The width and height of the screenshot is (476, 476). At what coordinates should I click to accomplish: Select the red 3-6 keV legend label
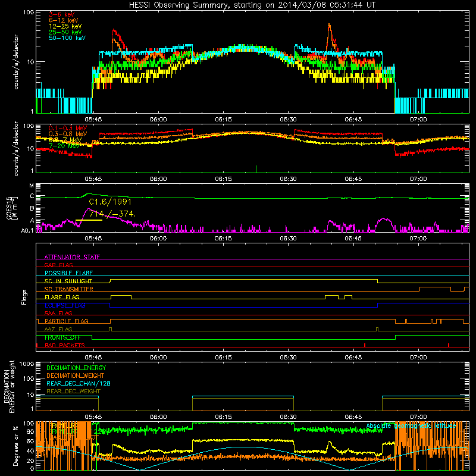click(61, 14)
